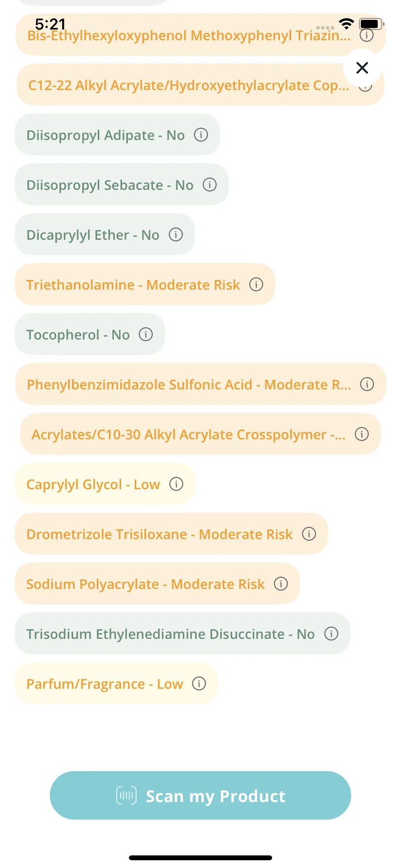Image resolution: width=401 pixels, height=868 pixels.
Task: Open the Bis-Ethylhexyloxyphenol Methoxyphenyl Triazine chip
Action: (200, 35)
